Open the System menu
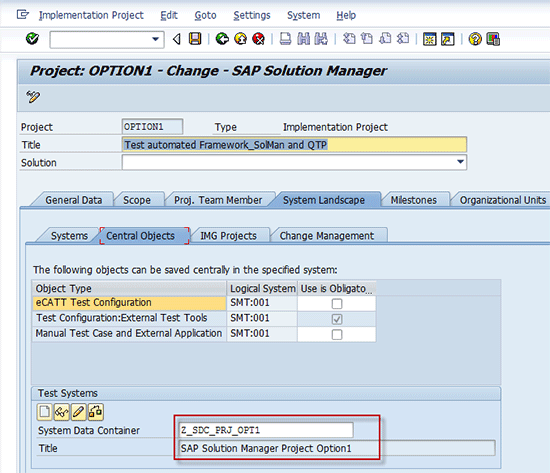Viewport: 550px width, 473px height. [x=303, y=15]
